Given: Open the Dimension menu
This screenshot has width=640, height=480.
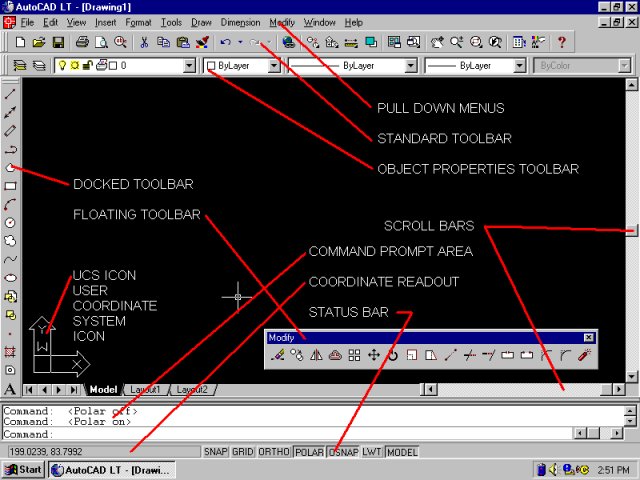Looking at the screenshot, I should click(240, 22).
